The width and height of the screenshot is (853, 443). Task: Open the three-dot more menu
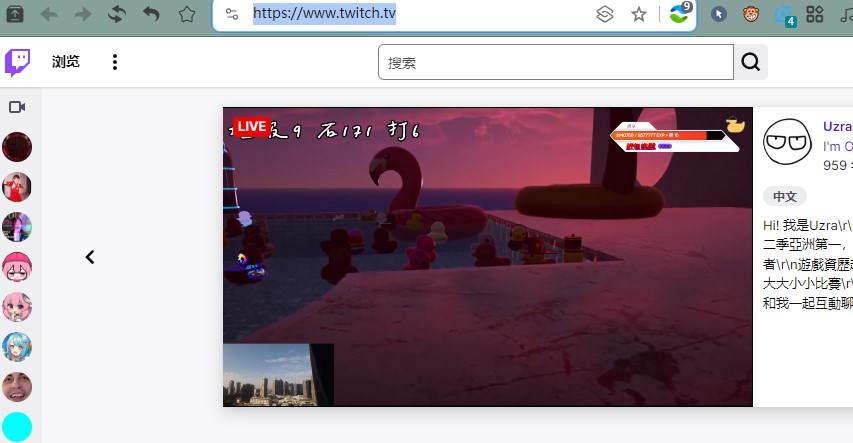(x=115, y=62)
